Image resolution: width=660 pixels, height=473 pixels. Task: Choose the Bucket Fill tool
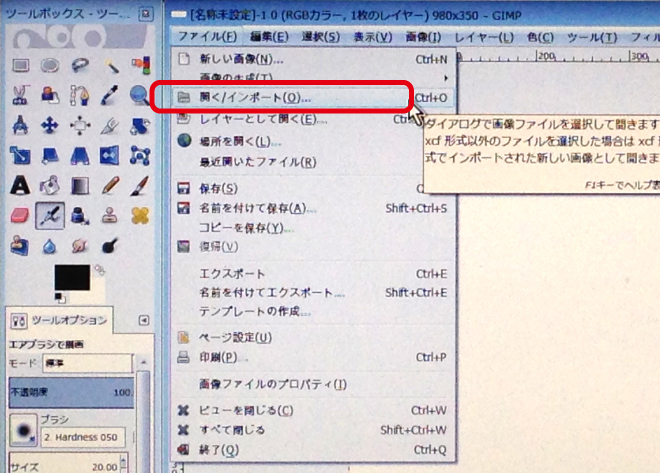click(x=50, y=186)
